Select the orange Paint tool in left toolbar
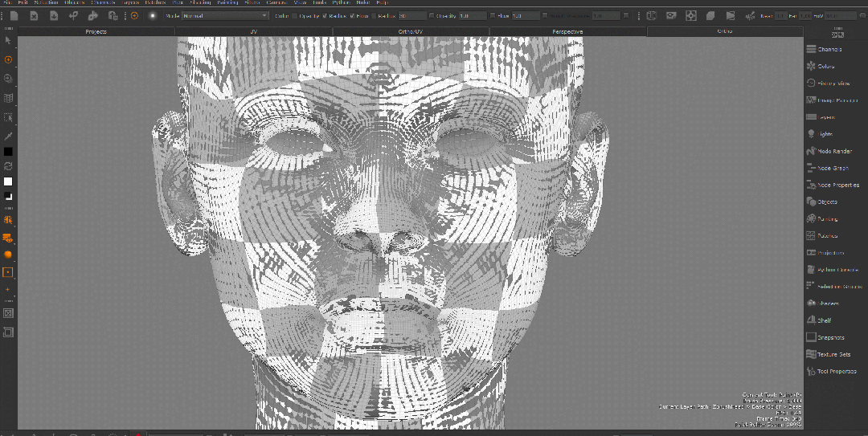The image size is (868, 436). (8, 59)
